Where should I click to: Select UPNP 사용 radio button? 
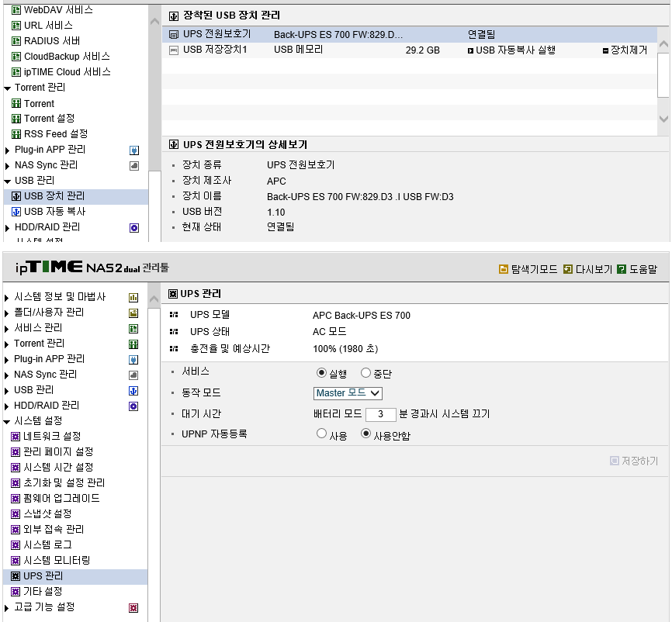tap(321, 434)
